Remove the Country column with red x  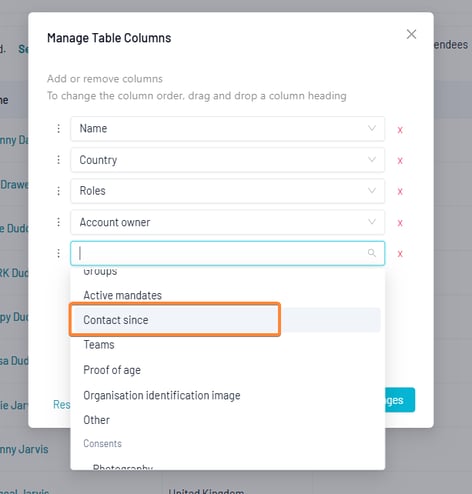point(400,161)
